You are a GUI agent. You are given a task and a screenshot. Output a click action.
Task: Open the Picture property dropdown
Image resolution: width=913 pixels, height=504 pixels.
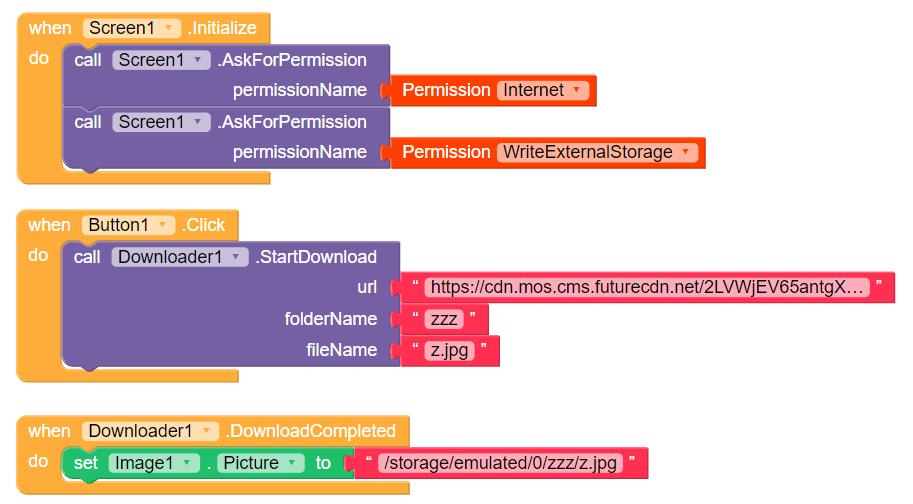pos(293,463)
